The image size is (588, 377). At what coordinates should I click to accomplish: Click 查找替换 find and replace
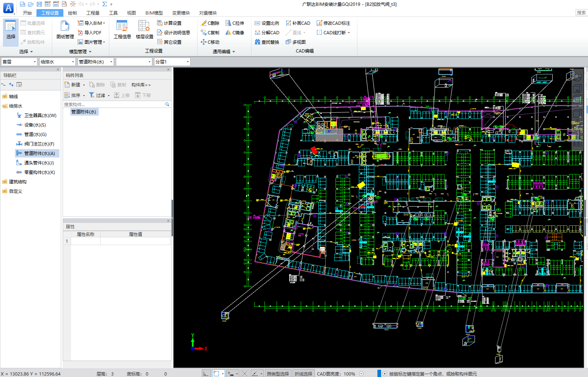tap(267, 42)
